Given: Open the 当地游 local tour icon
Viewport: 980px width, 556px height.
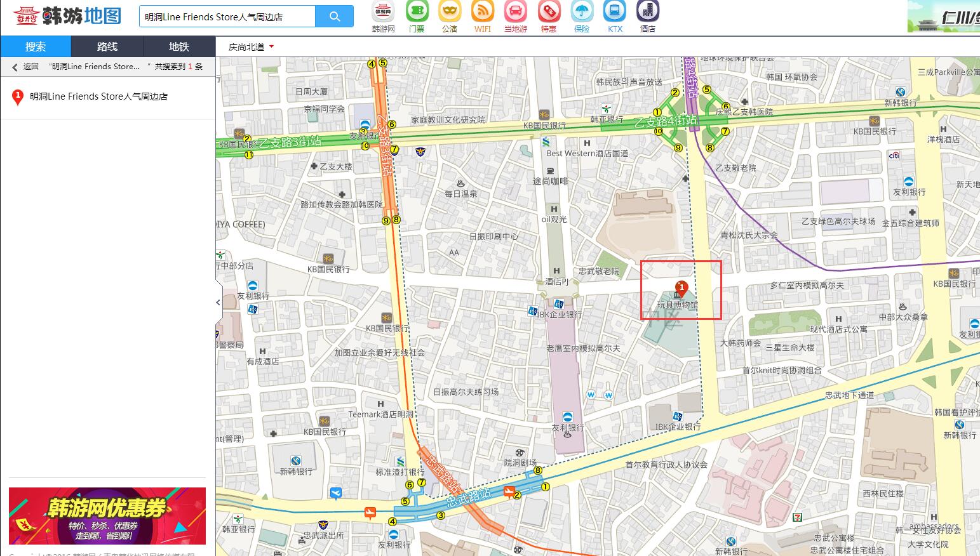Looking at the screenshot, I should click(516, 11).
